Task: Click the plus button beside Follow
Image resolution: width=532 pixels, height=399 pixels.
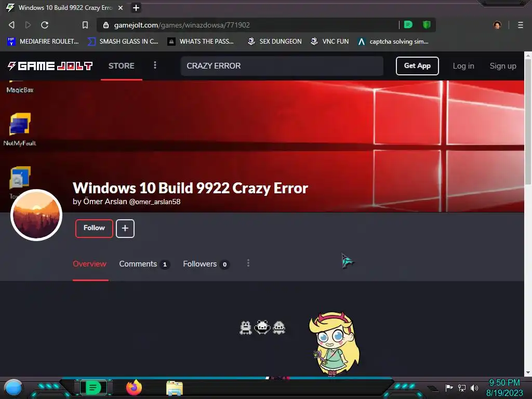Action: [125, 229]
